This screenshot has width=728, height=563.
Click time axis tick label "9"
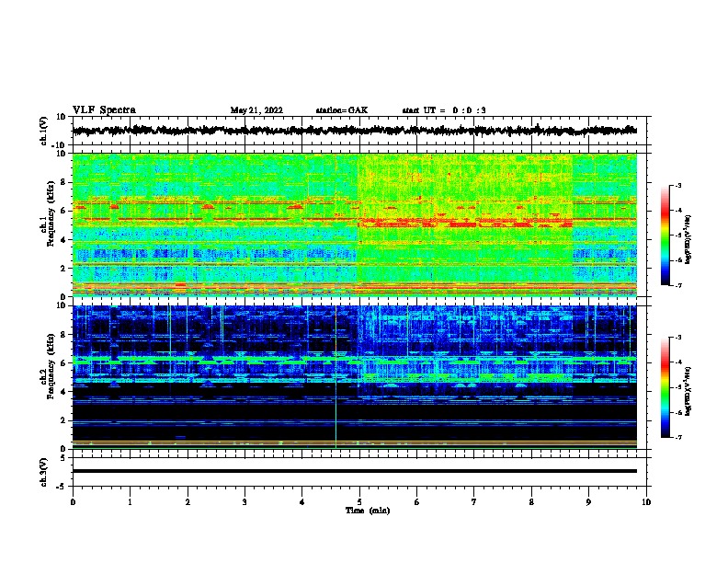click(x=588, y=502)
